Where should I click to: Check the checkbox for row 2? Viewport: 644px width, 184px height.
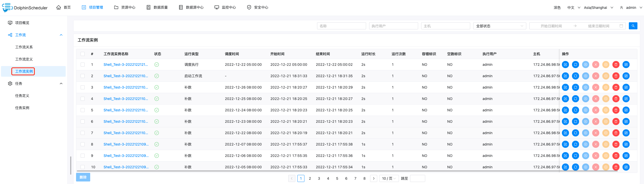coord(83,76)
